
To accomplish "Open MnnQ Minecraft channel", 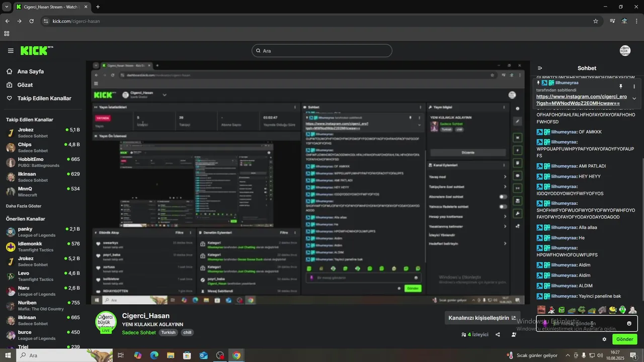I will point(43,192).
